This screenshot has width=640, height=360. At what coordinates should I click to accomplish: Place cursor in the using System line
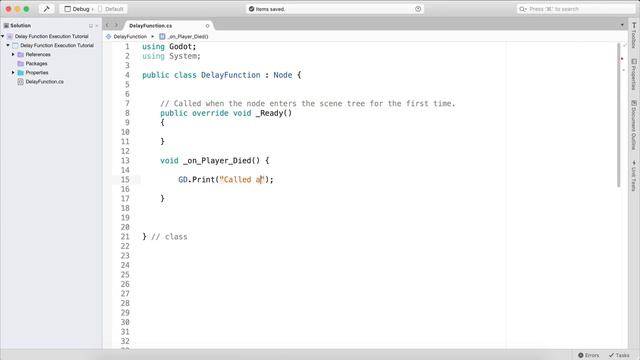tap(171, 56)
